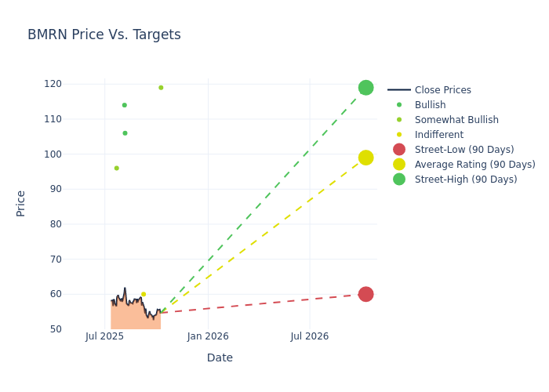Click the Somewhat Bullish dot at price 106

[125, 133]
